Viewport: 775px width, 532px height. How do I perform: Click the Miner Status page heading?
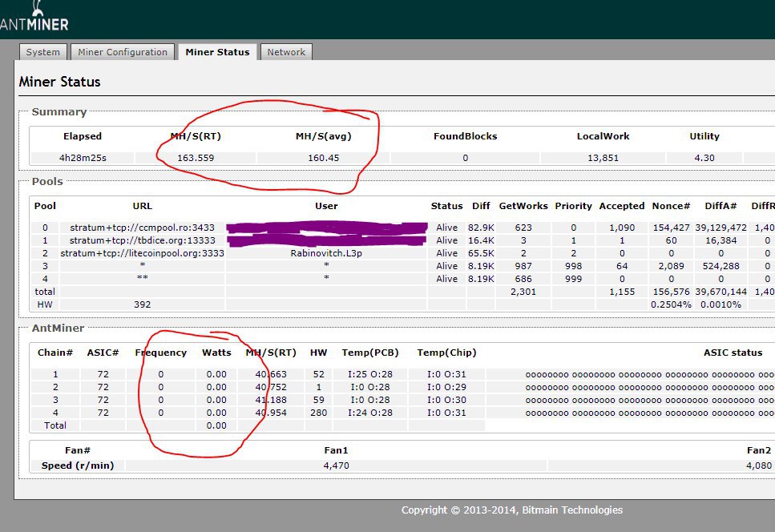60,82
